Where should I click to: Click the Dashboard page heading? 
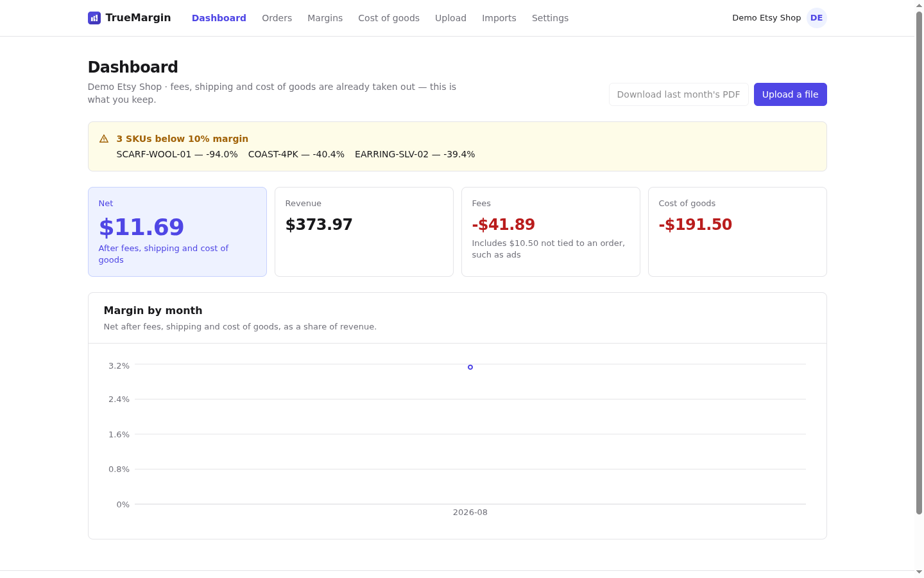pos(133,67)
